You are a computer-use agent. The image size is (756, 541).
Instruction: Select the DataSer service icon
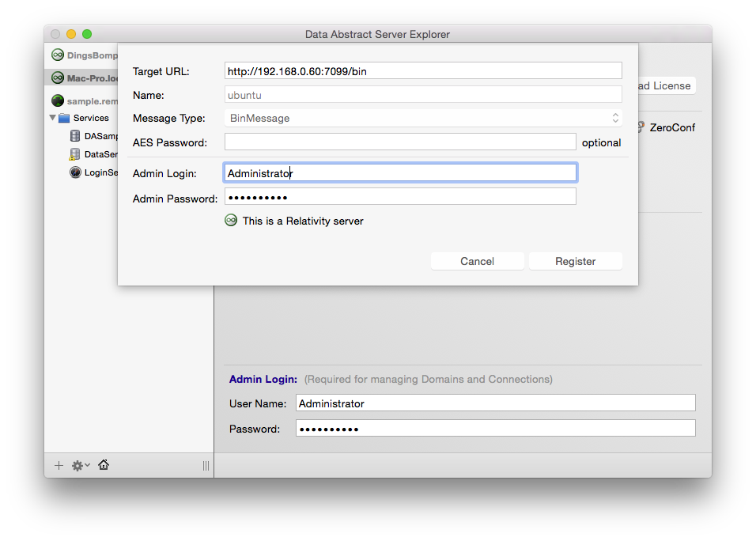tap(75, 154)
